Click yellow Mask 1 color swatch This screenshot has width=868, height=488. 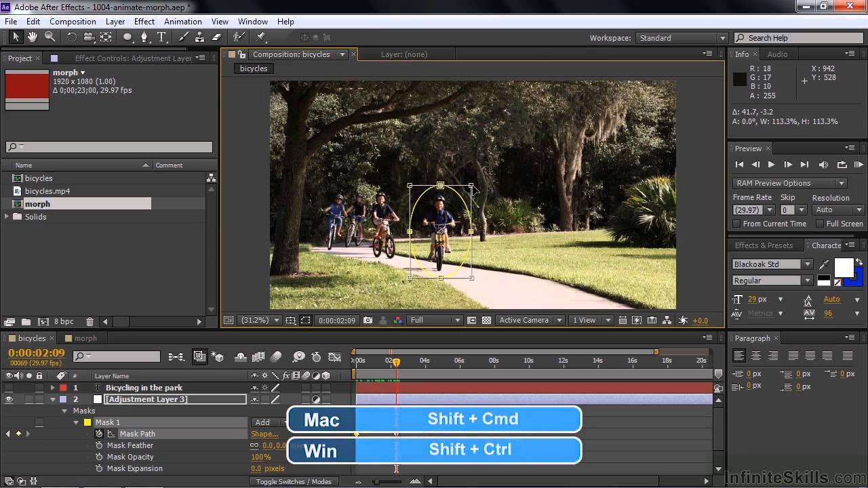click(x=87, y=422)
